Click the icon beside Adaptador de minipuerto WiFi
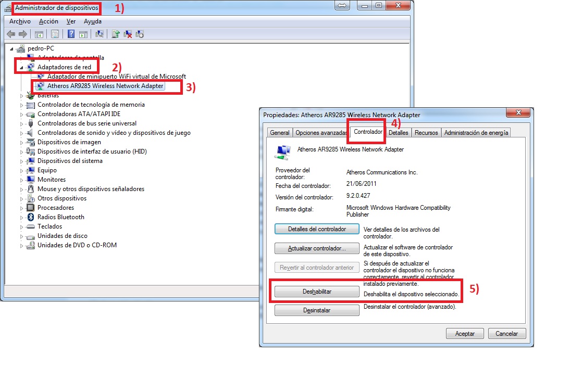 (41, 77)
